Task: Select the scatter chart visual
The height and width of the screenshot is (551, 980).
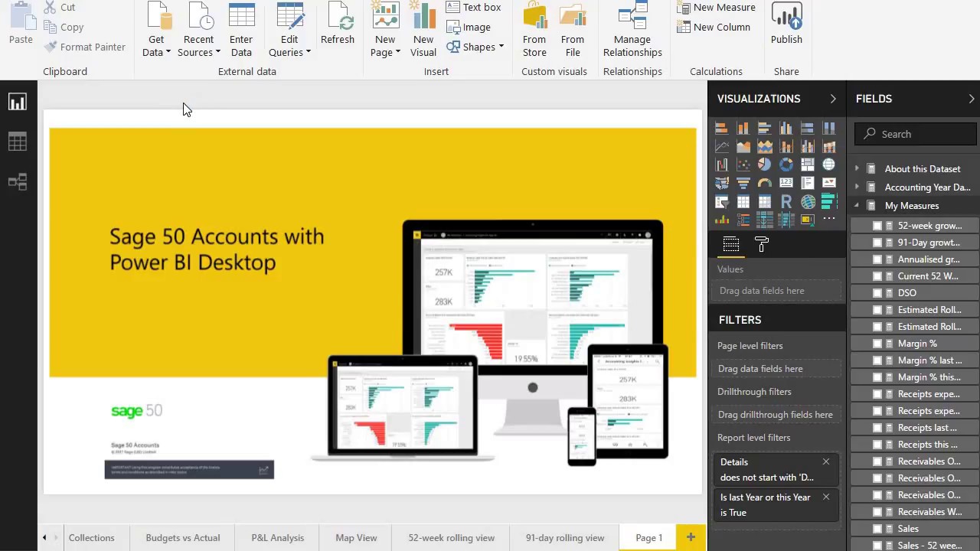Action: tap(743, 165)
